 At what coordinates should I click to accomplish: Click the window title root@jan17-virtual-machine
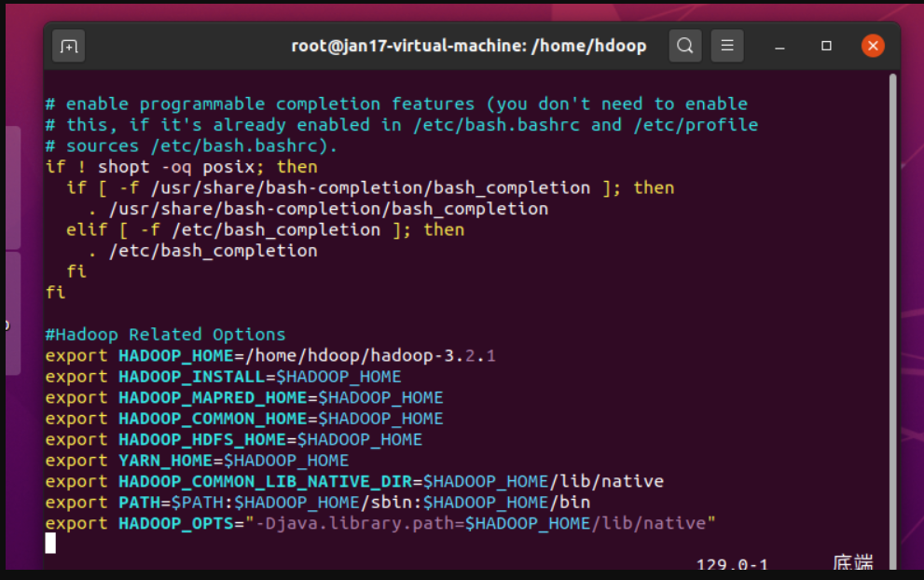pos(468,46)
